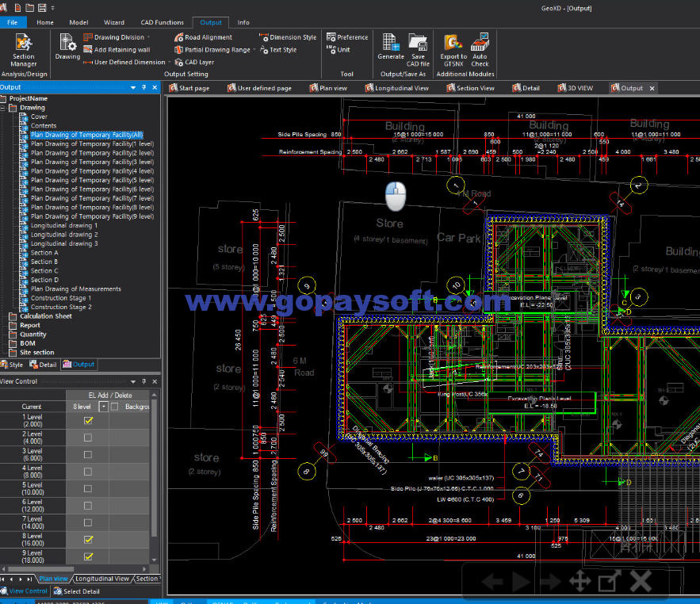The image size is (700, 604).
Task: Click the open folder icon in title bar
Action: 29,8
